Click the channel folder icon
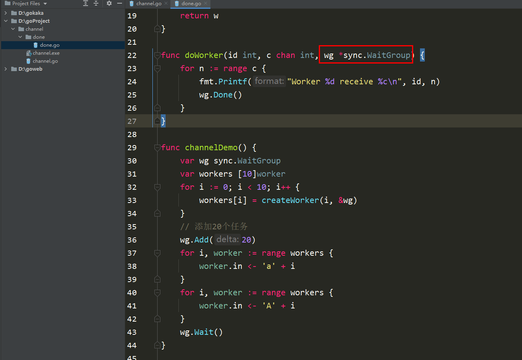 click(x=21, y=29)
